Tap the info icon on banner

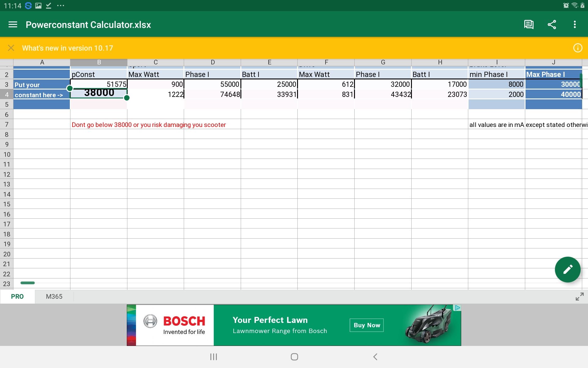pyautogui.click(x=578, y=48)
